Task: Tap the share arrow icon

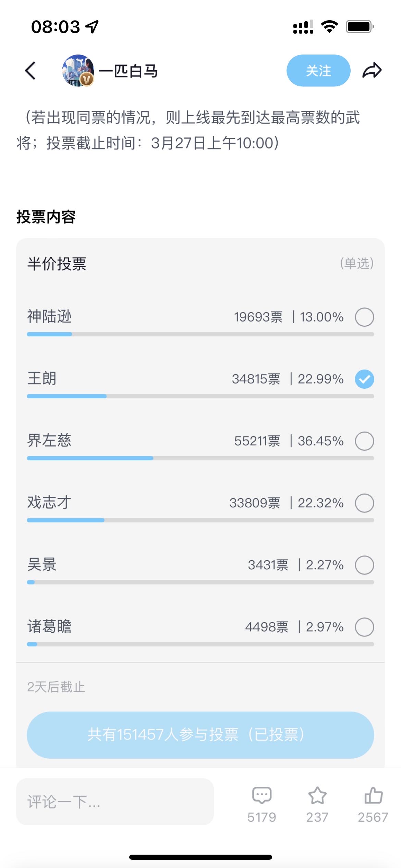Action: (x=372, y=71)
